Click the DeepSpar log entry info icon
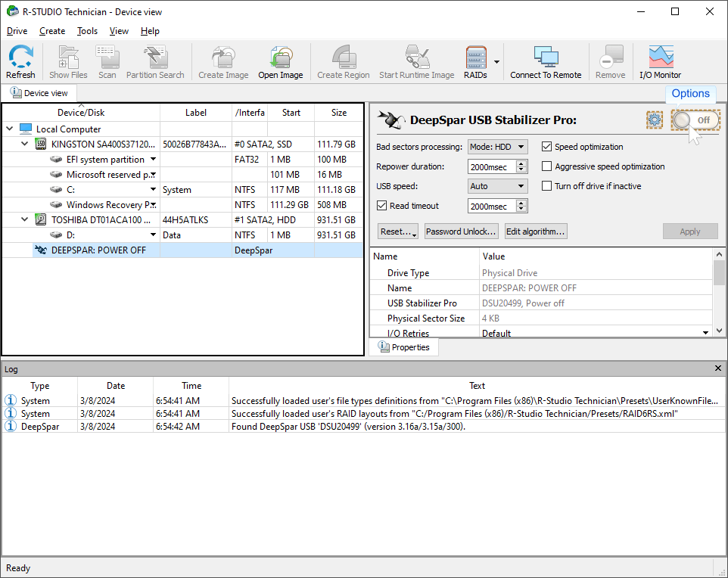This screenshot has height=578, width=728. coord(10,426)
